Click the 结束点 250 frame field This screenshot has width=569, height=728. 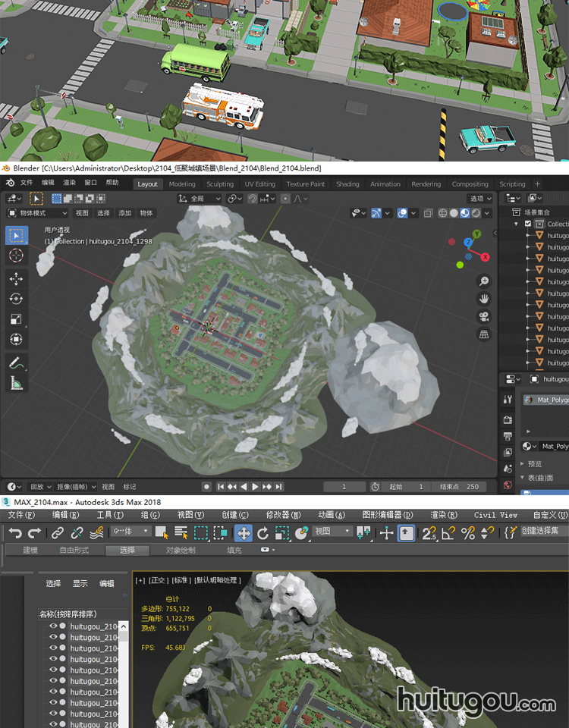point(458,487)
